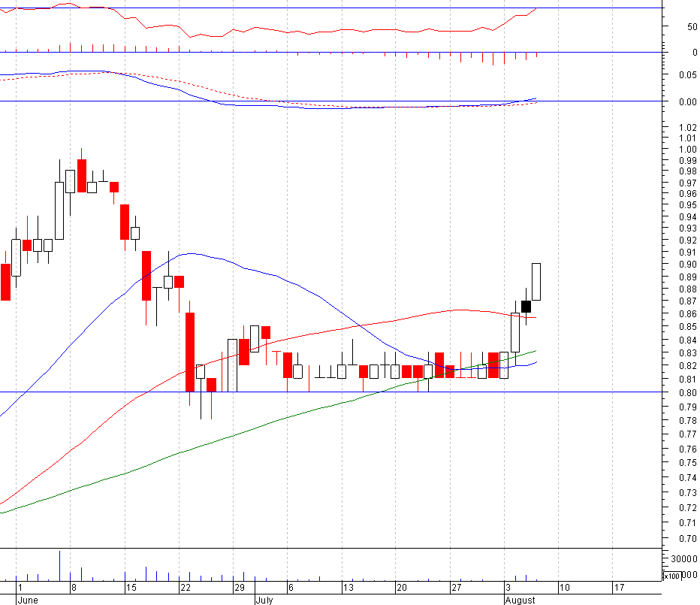Click date label 13 on time axis
700x605 pixels.
[348, 587]
